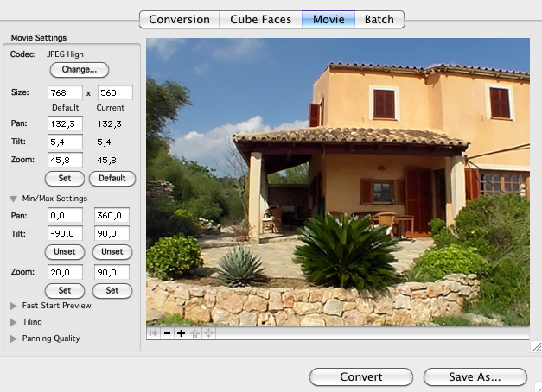Image resolution: width=542 pixels, height=392 pixels.
Task: Click Change... to pick a codec
Action: point(79,69)
